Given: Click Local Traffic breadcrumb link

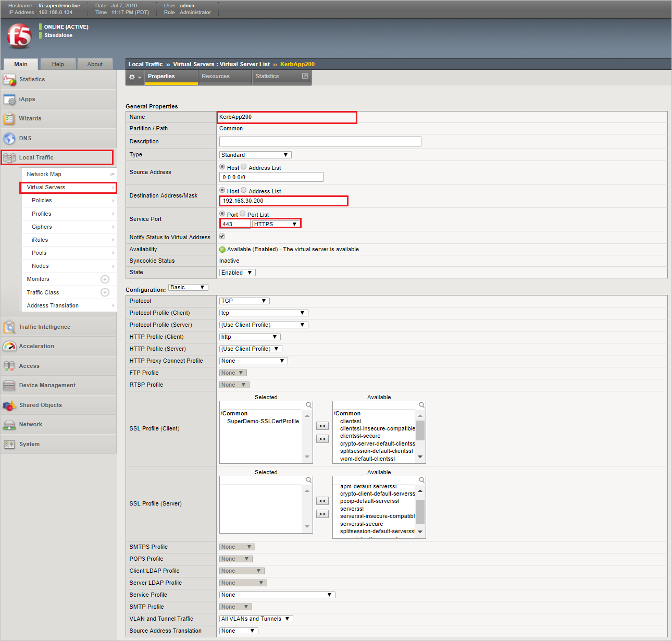Looking at the screenshot, I should click(146, 64).
